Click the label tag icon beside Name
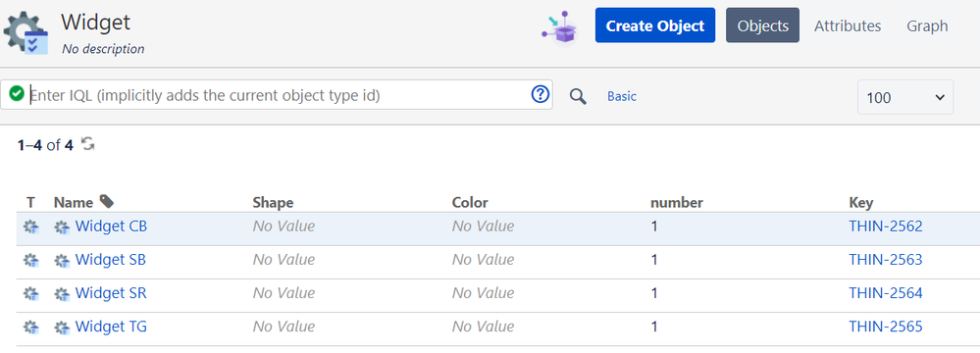Image resolution: width=980 pixels, height=353 pixels. [107, 201]
